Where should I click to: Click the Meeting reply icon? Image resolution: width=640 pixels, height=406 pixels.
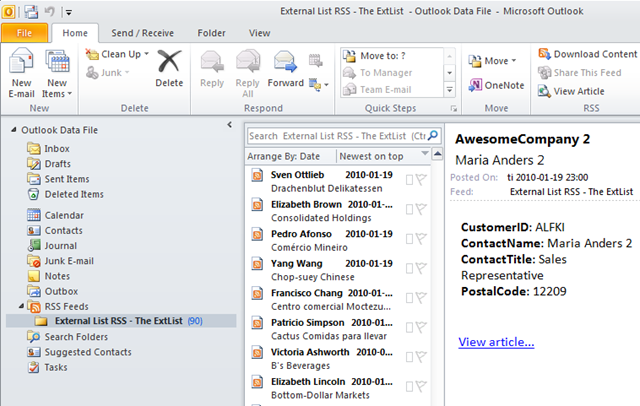pyautogui.click(x=315, y=61)
